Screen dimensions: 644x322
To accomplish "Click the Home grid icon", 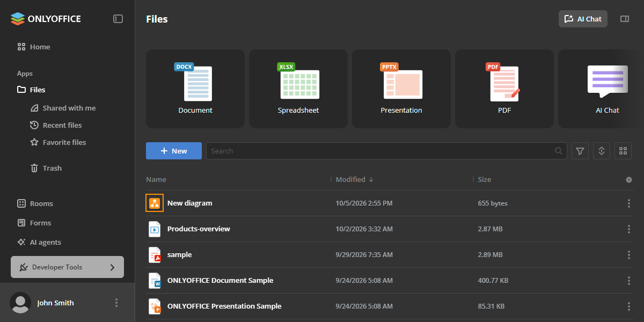I will pyautogui.click(x=21, y=47).
